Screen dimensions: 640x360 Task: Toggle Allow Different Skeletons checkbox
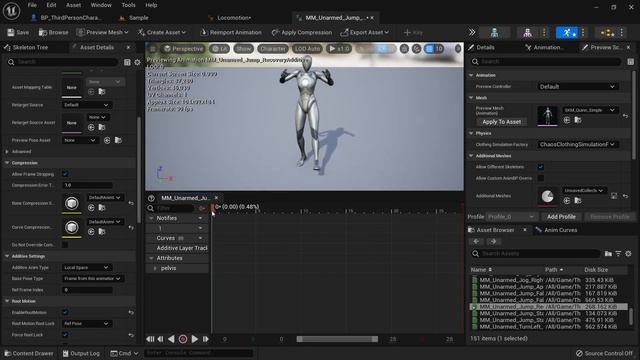coord(540,167)
